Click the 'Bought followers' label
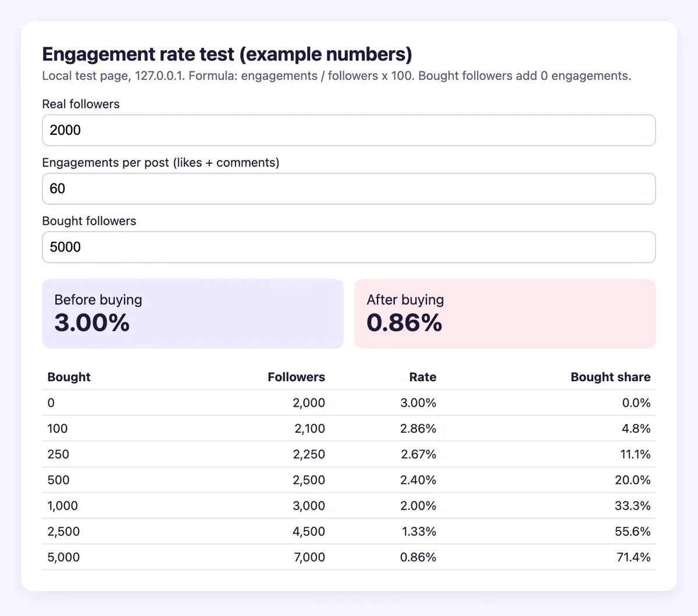This screenshot has width=698, height=616. [x=89, y=221]
